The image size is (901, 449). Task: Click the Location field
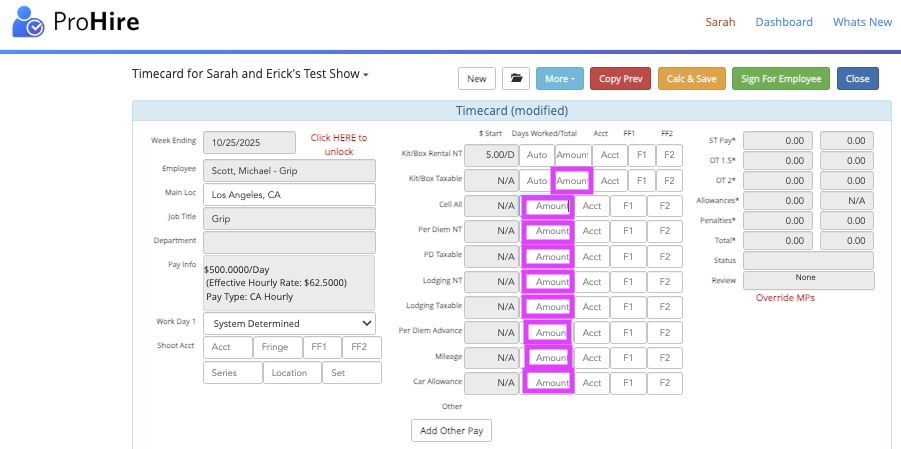pos(292,373)
